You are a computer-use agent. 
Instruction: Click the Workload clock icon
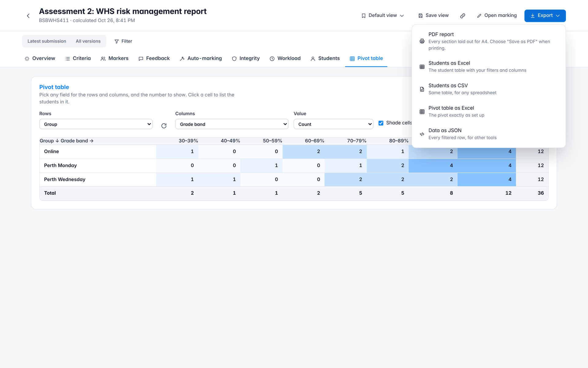tap(272, 59)
